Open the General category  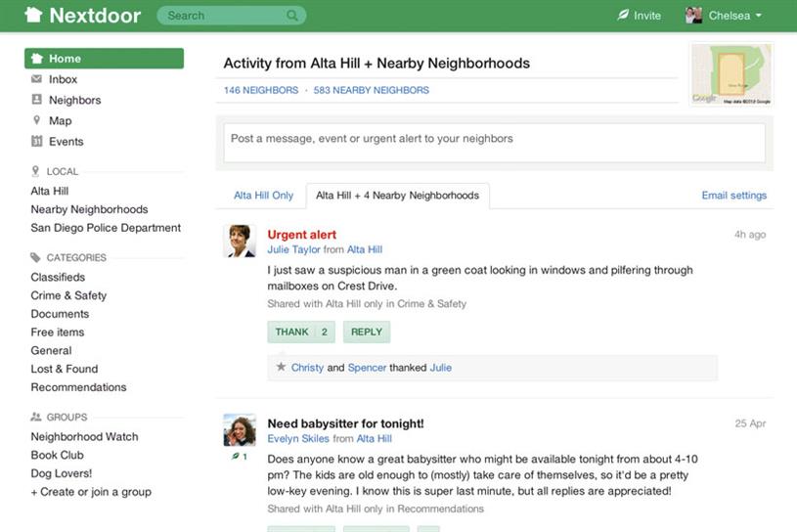pos(51,350)
